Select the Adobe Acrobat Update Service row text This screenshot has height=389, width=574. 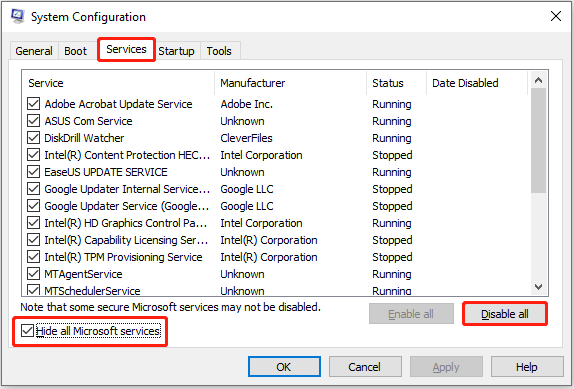118,104
